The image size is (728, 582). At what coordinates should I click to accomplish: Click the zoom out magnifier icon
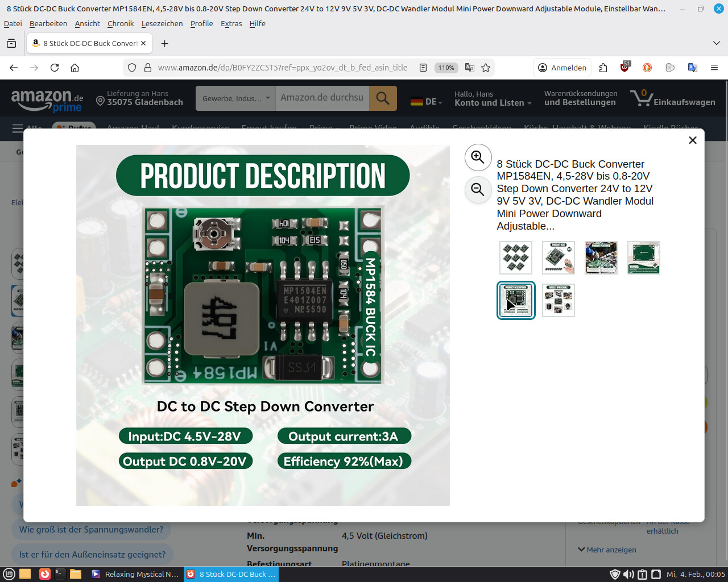(x=478, y=190)
